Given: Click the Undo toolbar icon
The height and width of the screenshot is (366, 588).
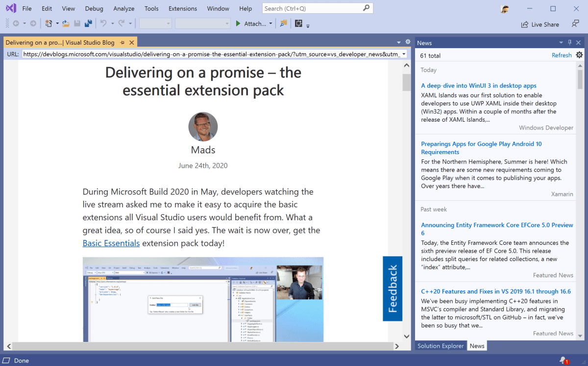Looking at the screenshot, I should click(103, 24).
